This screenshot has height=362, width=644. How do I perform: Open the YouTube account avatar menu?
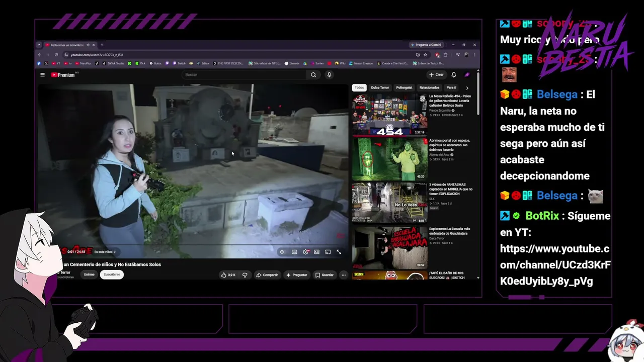[x=467, y=75]
